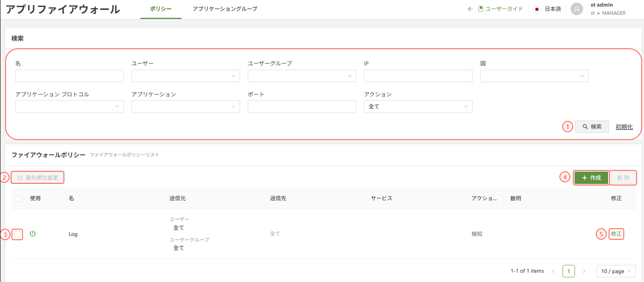Select the checkbox for the Log policy row
This screenshot has height=282, width=644.
tap(17, 234)
